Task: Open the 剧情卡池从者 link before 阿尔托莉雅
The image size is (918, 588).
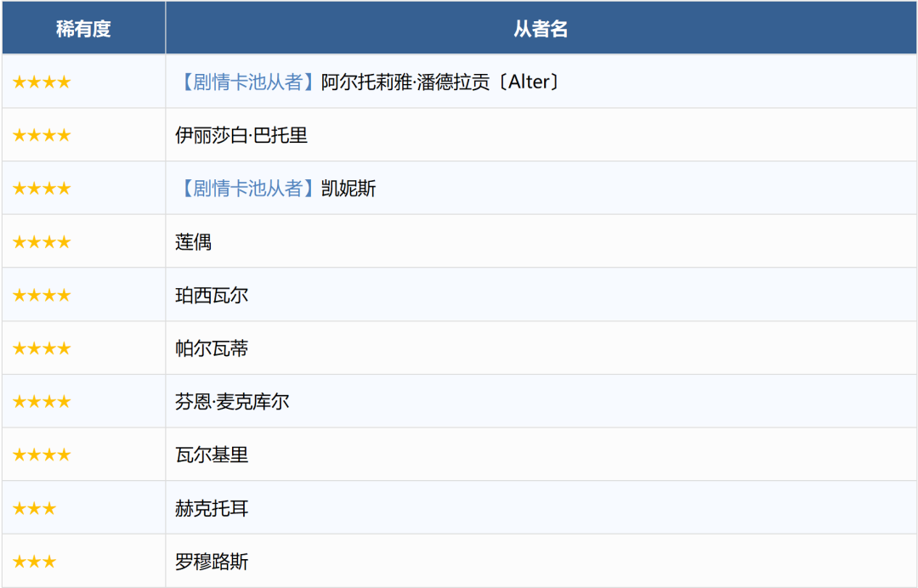Action: 247,82
